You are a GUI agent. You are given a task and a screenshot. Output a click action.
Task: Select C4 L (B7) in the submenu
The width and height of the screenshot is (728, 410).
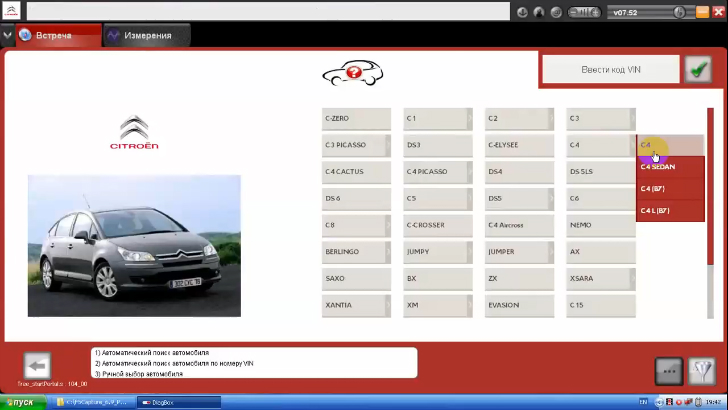[x=670, y=211]
